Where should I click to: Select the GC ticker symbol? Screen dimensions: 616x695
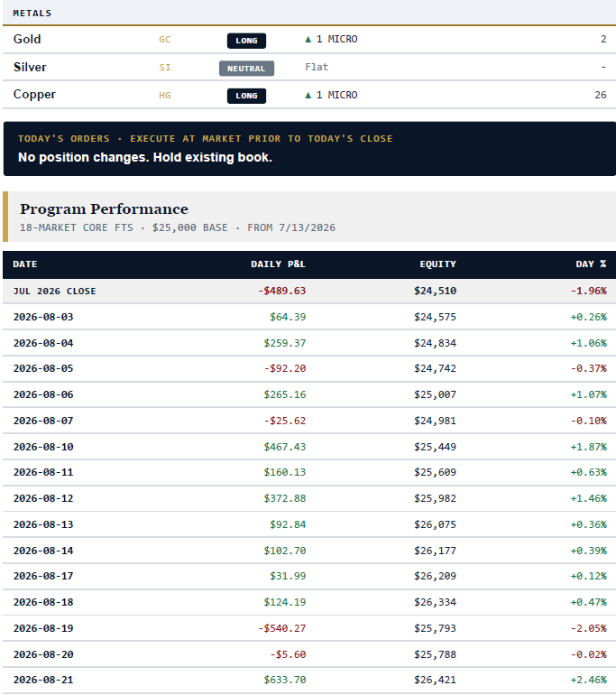pyautogui.click(x=165, y=40)
